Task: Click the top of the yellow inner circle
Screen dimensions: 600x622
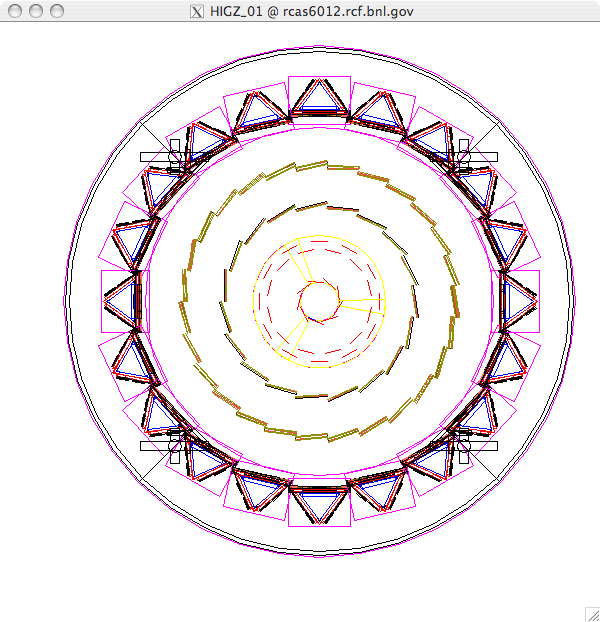Action: [319, 237]
